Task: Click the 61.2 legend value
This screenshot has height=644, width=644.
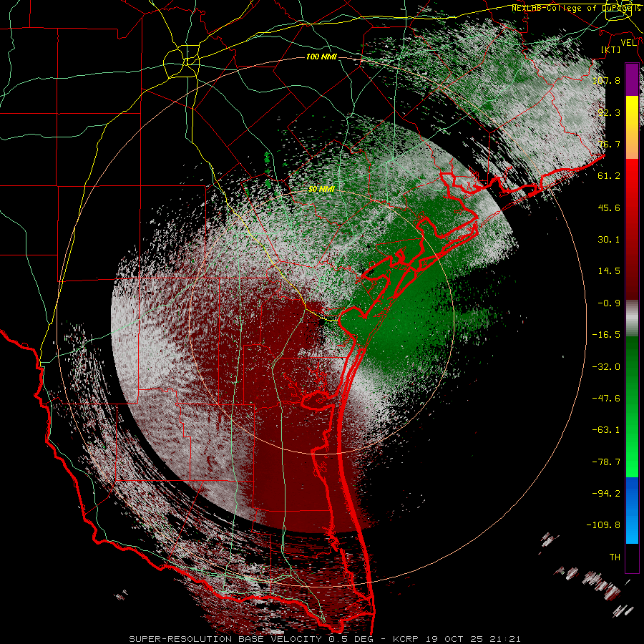Action: pos(609,176)
